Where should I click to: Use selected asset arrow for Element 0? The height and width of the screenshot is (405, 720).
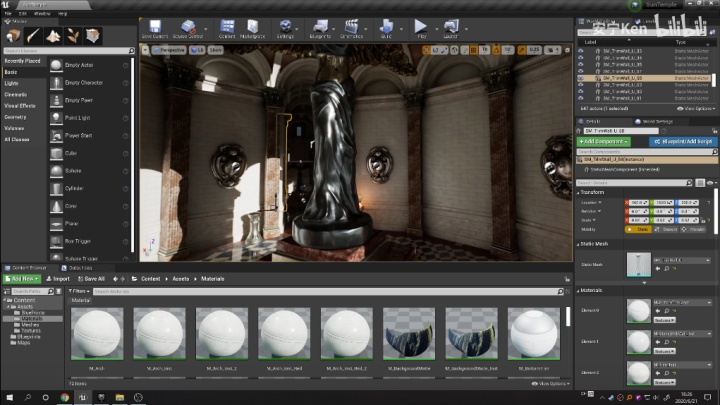[x=658, y=311]
